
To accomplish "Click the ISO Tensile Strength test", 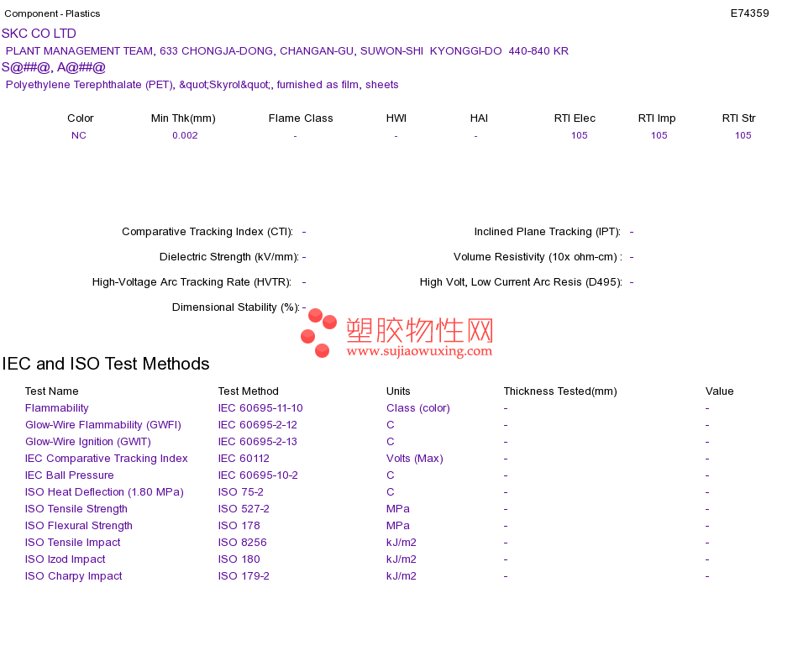I will [x=76, y=509].
